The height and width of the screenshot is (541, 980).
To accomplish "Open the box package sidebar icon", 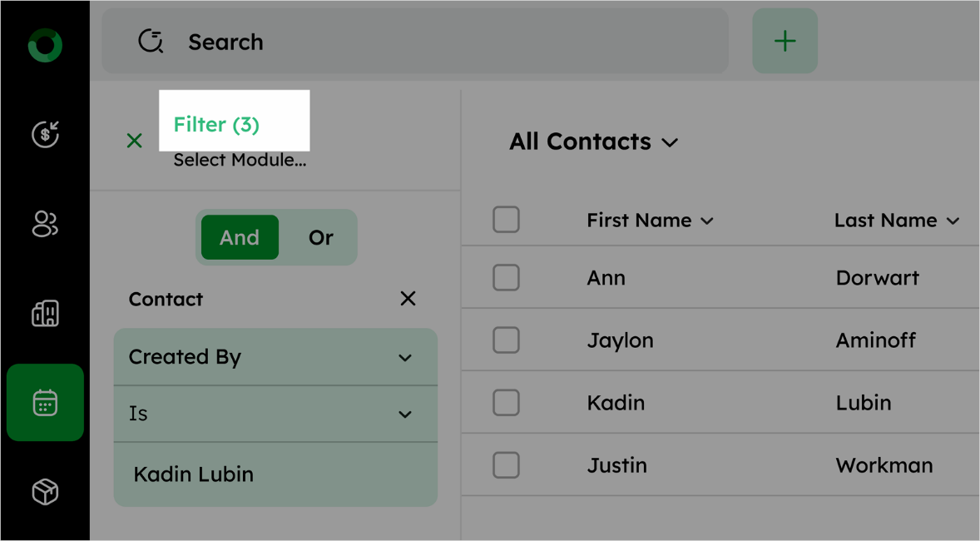I will pyautogui.click(x=45, y=492).
